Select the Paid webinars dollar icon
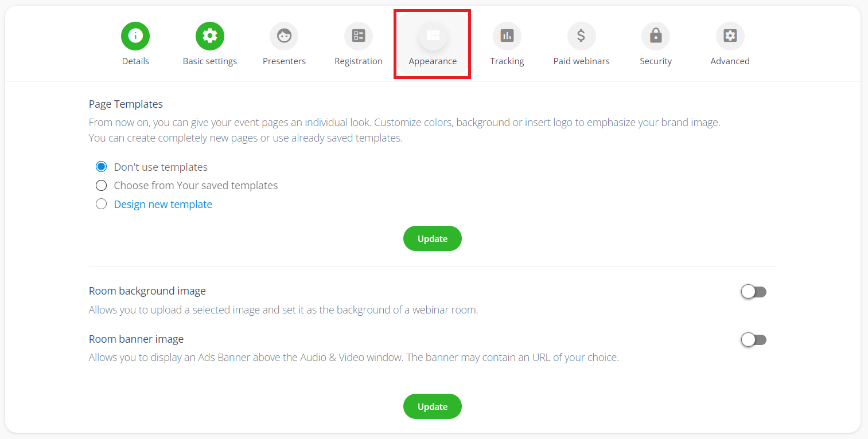Screen dimensions: 868x439 tap(582, 36)
